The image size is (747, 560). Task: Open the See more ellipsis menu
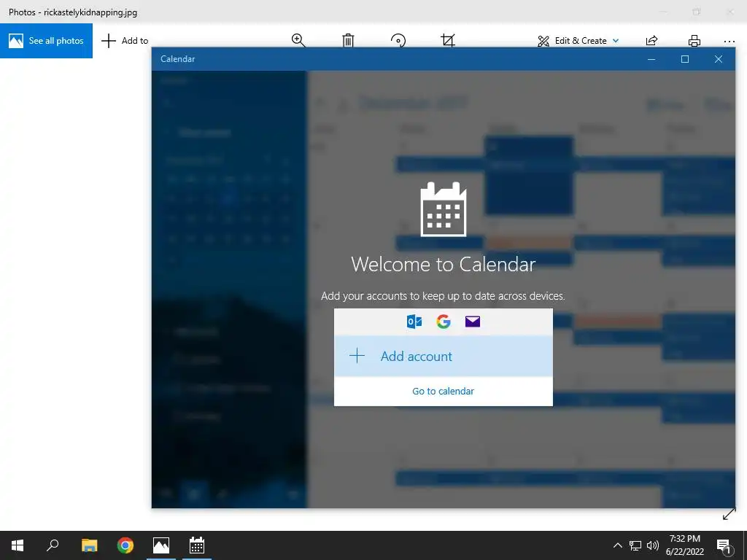coord(729,42)
